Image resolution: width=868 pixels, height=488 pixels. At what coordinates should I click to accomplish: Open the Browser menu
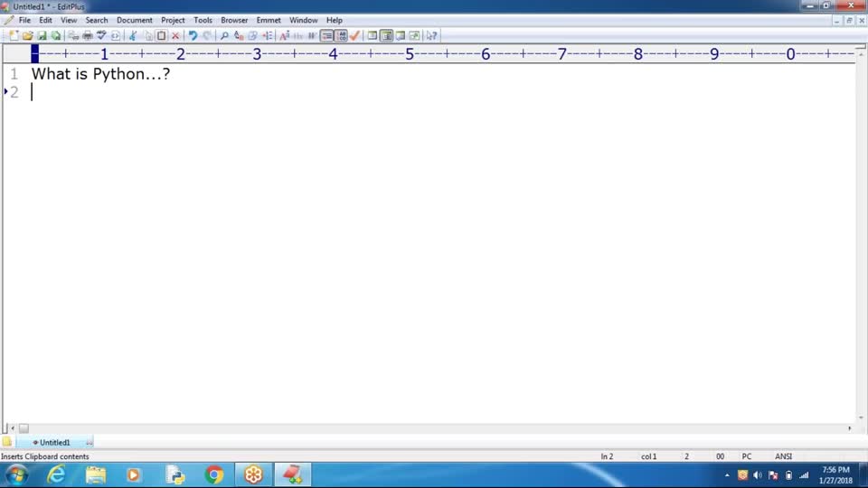[234, 20]
